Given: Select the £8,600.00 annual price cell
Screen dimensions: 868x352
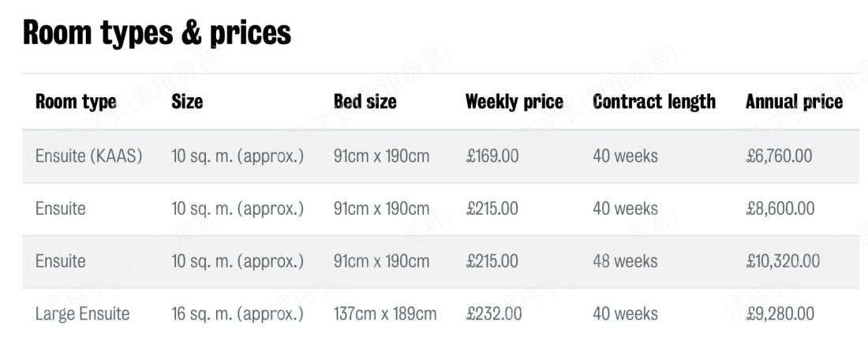Looking at the screenshot, I should pyautogui.click(x=780, y=209).
